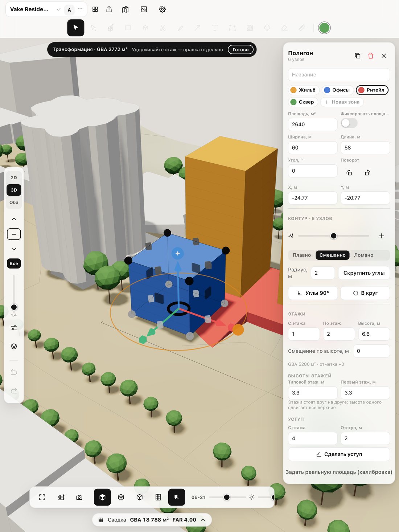Click the Скруглить углы button
Image resolution: width=399 pixels, height=532 pixels.
click(364, 273)
